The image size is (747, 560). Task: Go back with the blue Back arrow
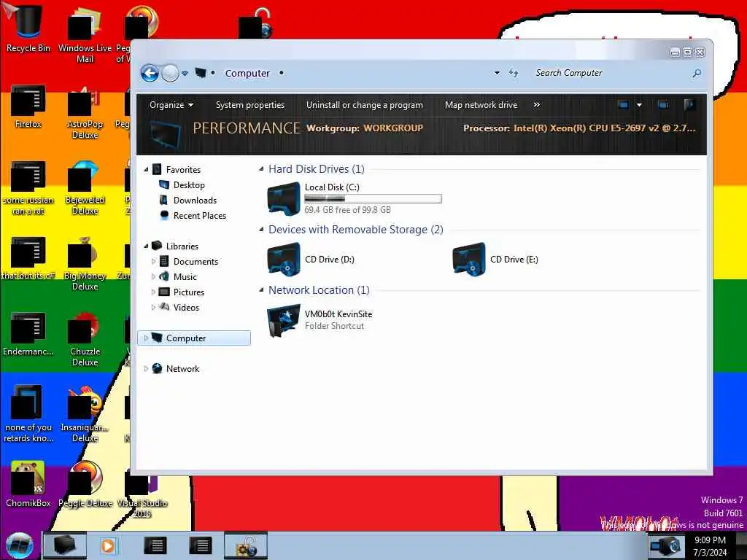point(150,74)
